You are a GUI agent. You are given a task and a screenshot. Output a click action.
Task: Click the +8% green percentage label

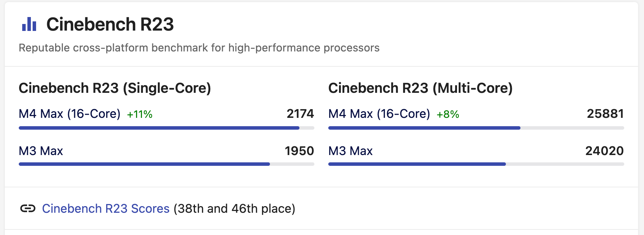point(448,114)
